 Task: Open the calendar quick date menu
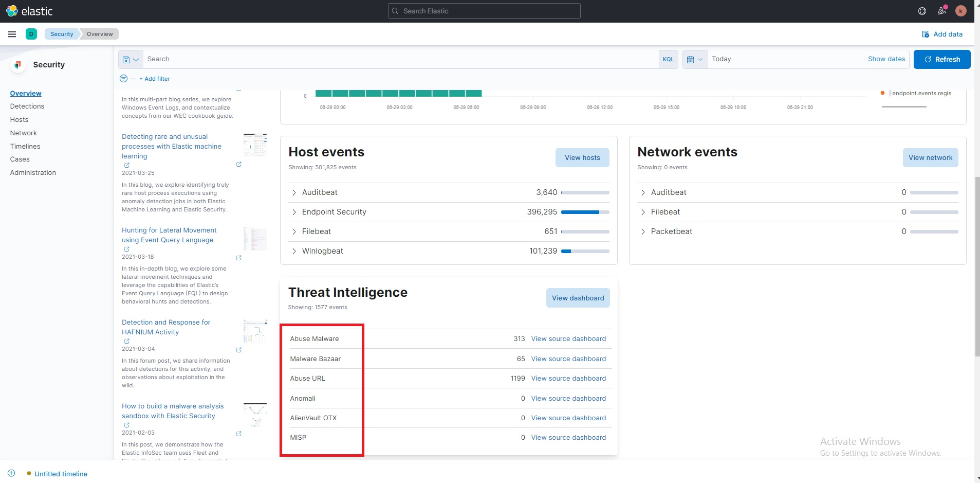coord(695,59)
